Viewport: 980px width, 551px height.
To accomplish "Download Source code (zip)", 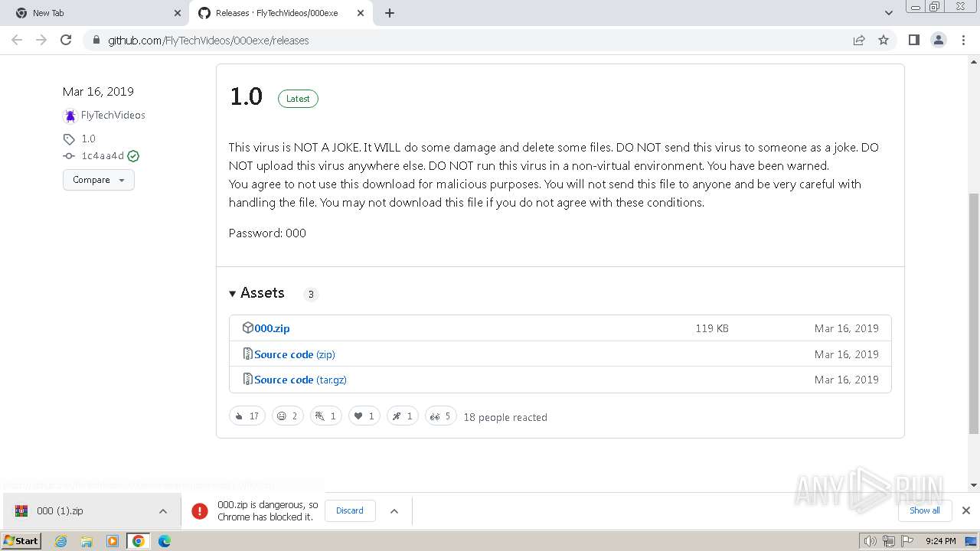I will (x=295, y=354).
